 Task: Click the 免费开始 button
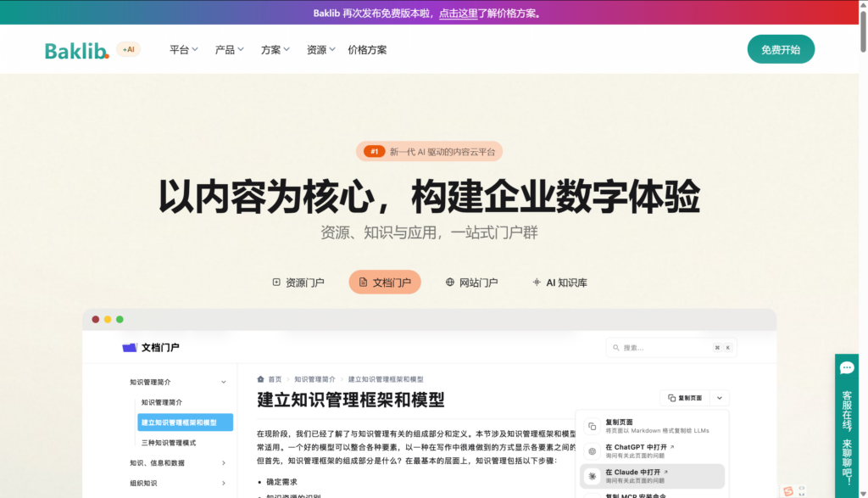(x=781, y=49)
